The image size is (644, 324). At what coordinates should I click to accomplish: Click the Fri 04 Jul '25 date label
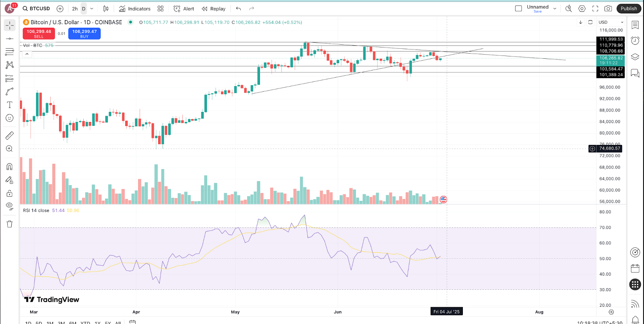pyautogui.click(x=446, y=312)
